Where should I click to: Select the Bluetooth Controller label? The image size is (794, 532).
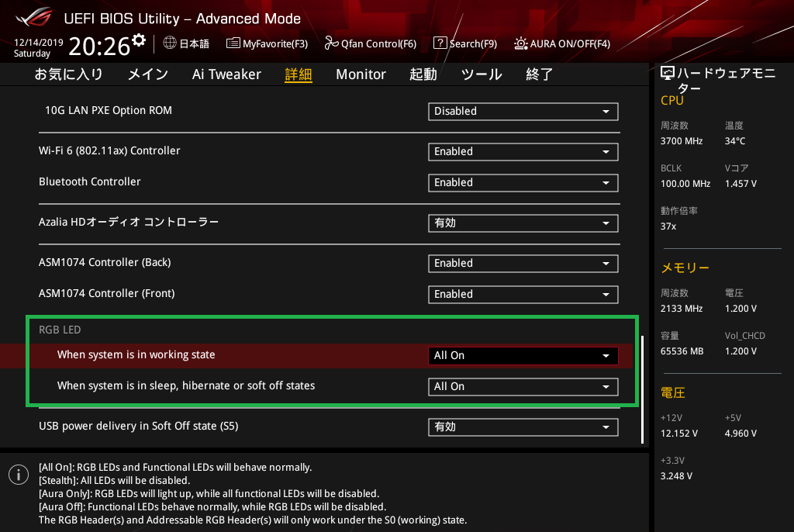pyautogui.click(x=90, y=181)
